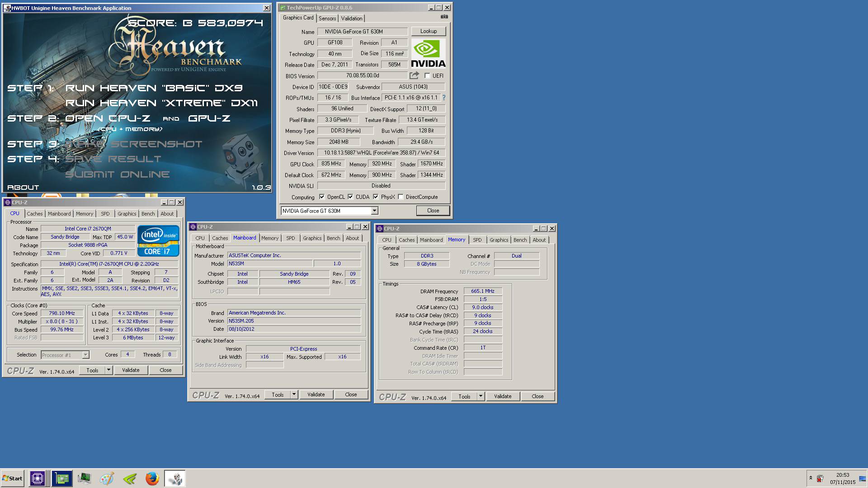Click ABOUT in Heaven Benchmark window
868x488 pixels.
(x=23, y=187)
